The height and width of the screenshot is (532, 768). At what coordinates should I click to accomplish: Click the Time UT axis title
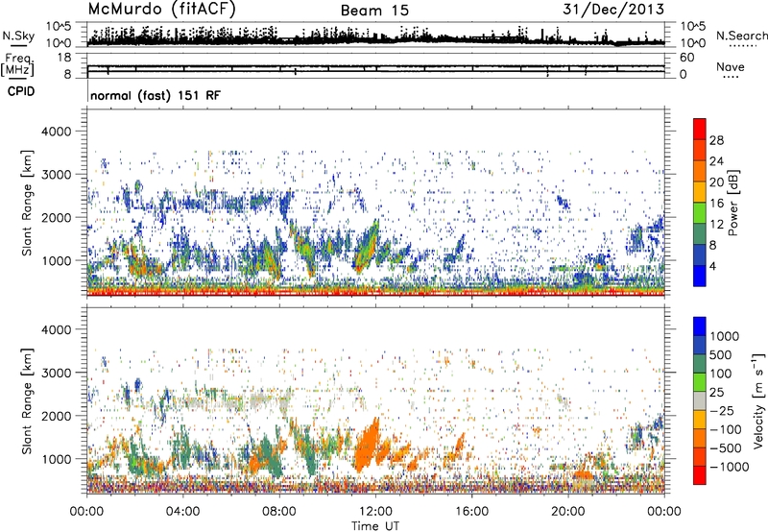tap(375, 526)
